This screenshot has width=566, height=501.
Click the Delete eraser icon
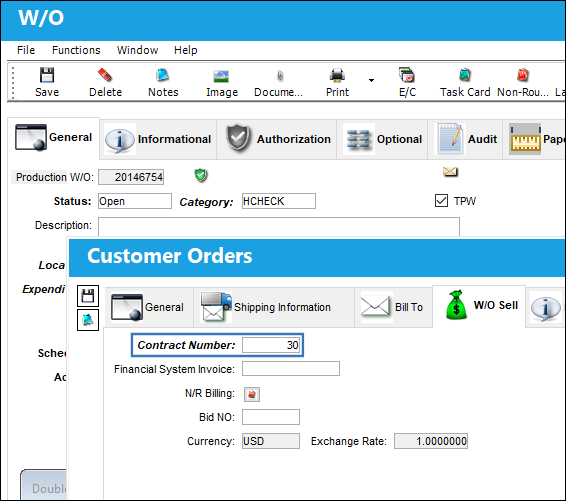tap(105, 75)
